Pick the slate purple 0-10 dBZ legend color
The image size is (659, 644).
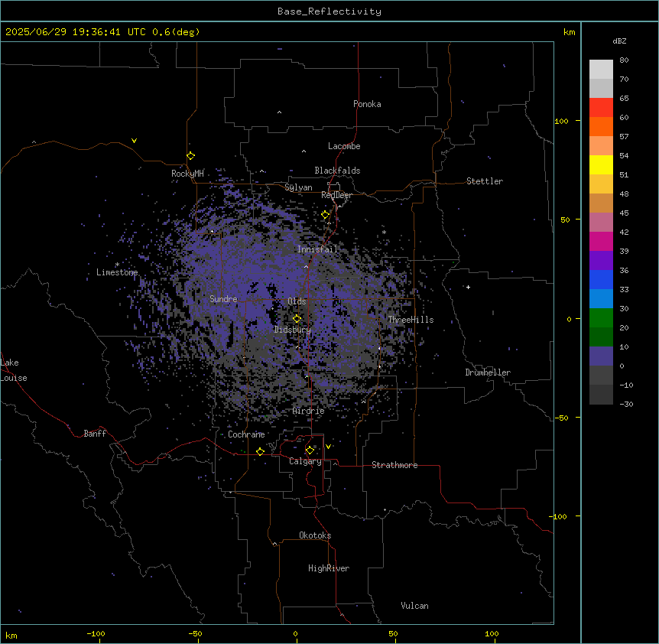(601, 356)
